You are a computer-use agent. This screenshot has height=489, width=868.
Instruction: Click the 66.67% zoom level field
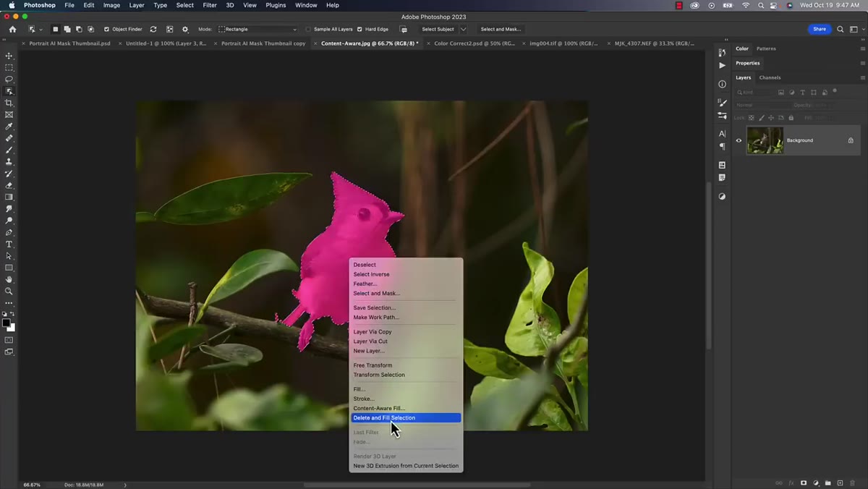32,485
